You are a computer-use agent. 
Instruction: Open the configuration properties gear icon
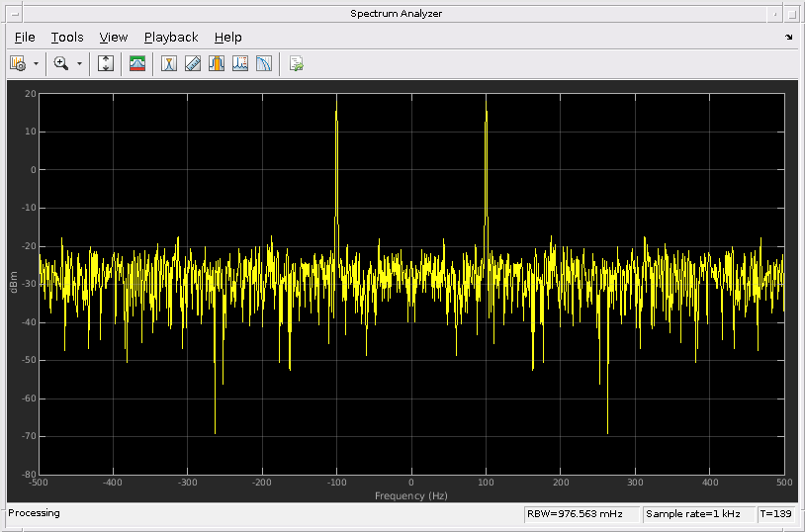18,63
